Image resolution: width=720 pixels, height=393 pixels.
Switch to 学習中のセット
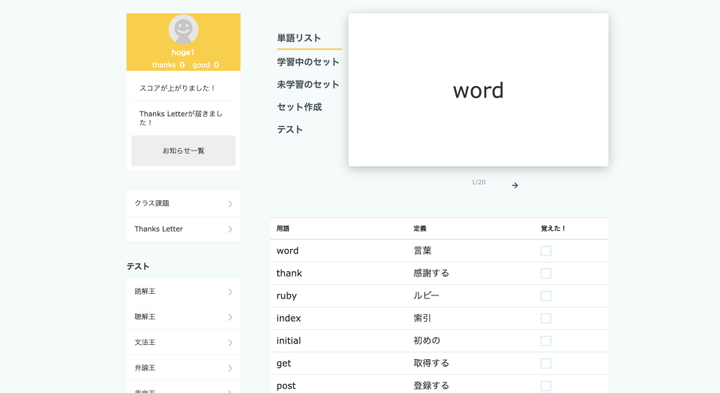coord(308,62)
